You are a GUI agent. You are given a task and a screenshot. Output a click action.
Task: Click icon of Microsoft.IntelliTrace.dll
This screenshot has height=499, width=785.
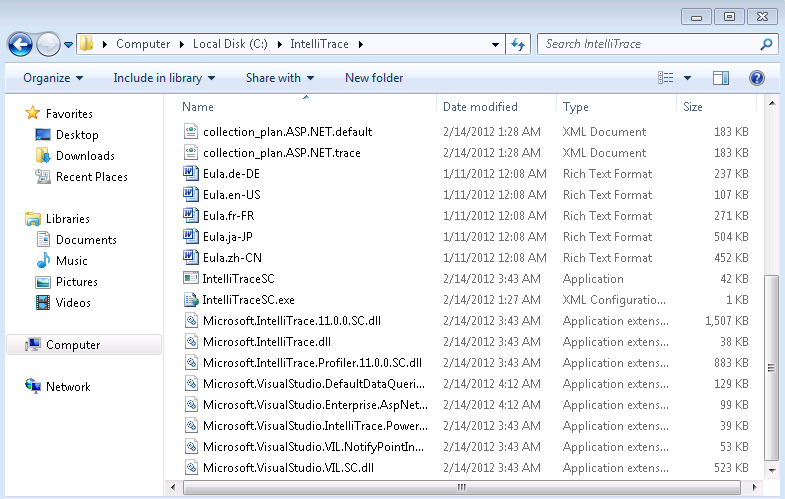191,341
